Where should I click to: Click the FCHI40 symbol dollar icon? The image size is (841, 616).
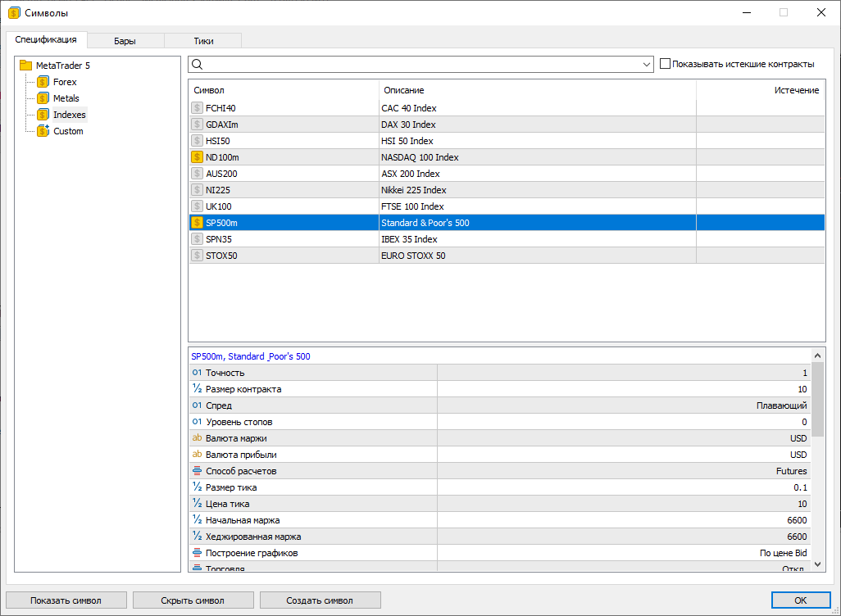click(197, 108)
